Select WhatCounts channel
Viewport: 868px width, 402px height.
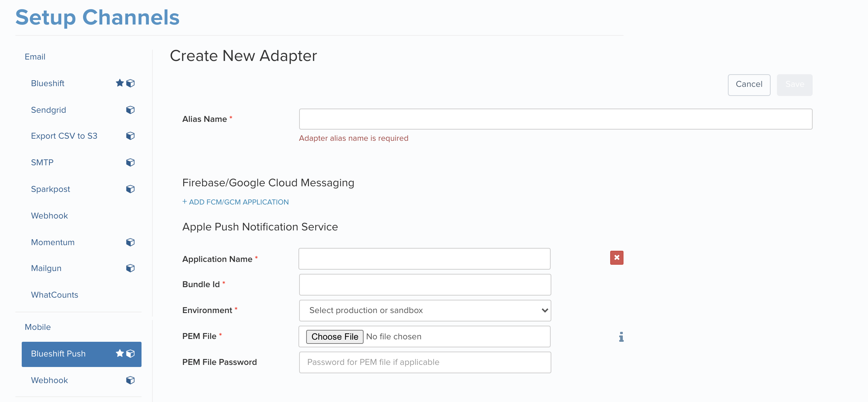pyautogui.click(x=55, y=295)
